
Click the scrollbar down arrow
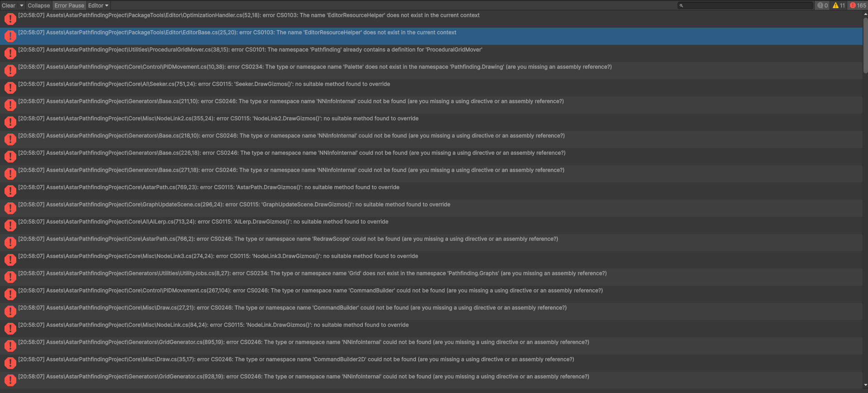tap(865, 385)
